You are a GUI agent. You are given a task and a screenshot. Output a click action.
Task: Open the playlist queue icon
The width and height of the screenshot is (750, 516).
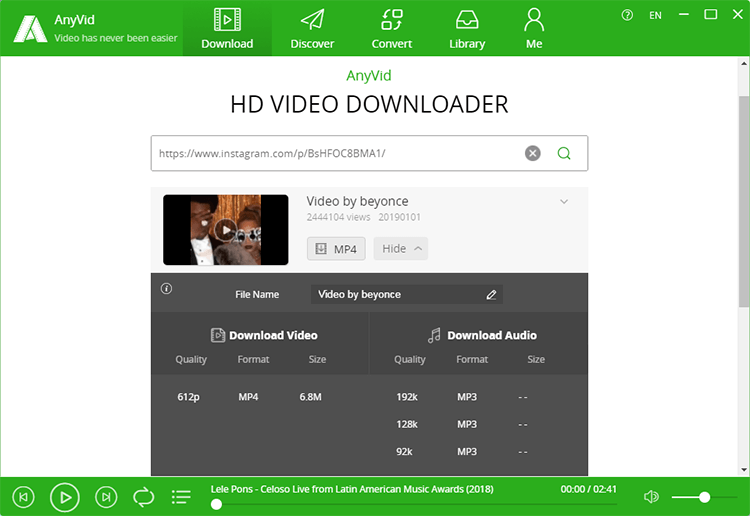(x=181, y=497)
